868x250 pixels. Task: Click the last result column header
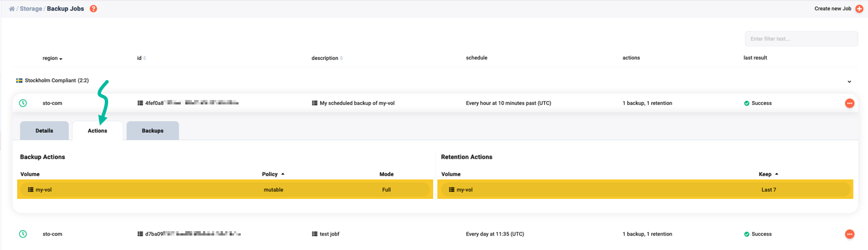click(755, 58)
